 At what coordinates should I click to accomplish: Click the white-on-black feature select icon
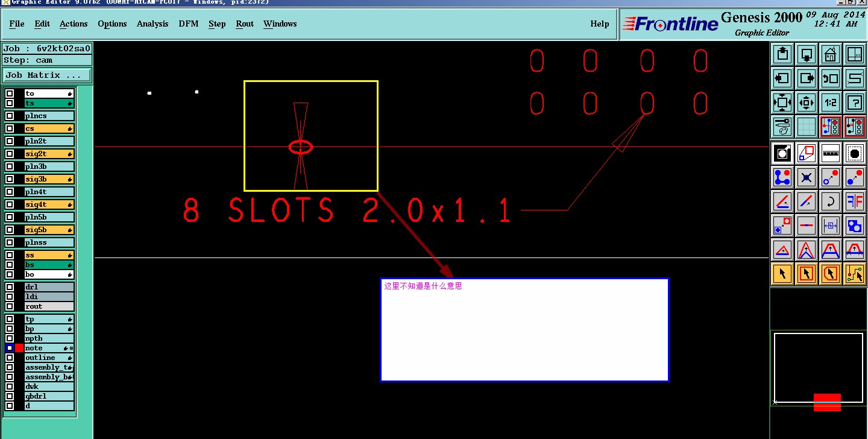[782, 153]
